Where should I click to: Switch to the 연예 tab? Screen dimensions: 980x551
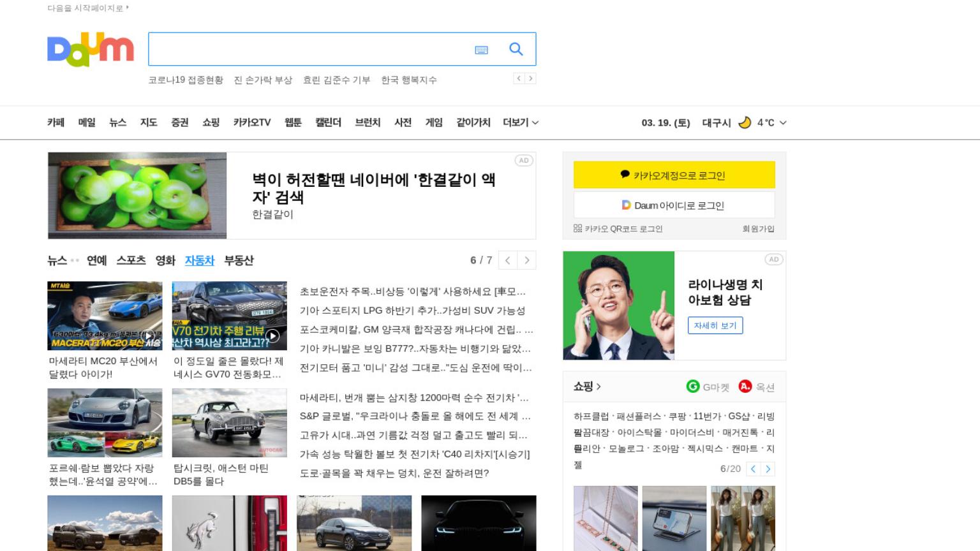[x=97, y=260]
